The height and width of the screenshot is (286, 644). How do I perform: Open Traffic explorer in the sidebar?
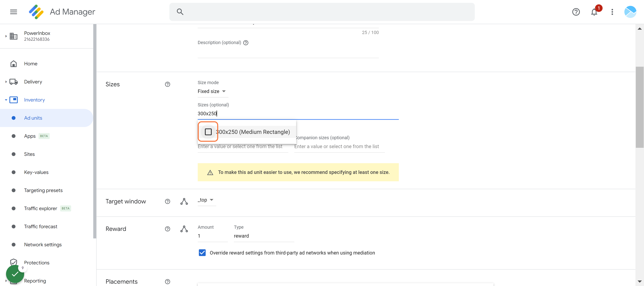[46, 208]
